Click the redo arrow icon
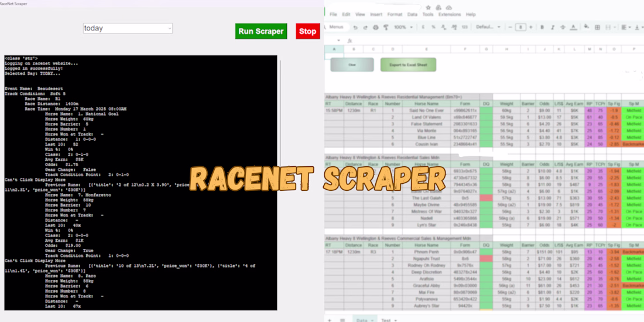 (x=365, y=27)
